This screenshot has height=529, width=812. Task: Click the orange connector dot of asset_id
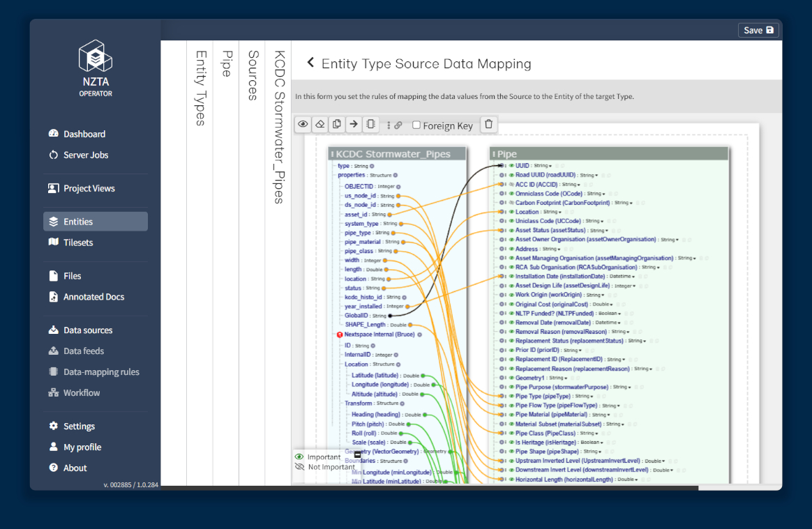click(389, 214)
